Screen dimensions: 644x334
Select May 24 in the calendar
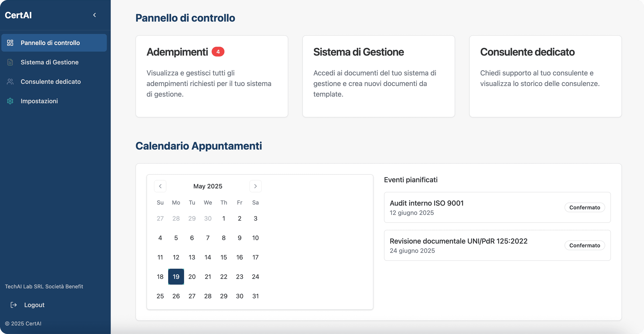coord(255,277)
